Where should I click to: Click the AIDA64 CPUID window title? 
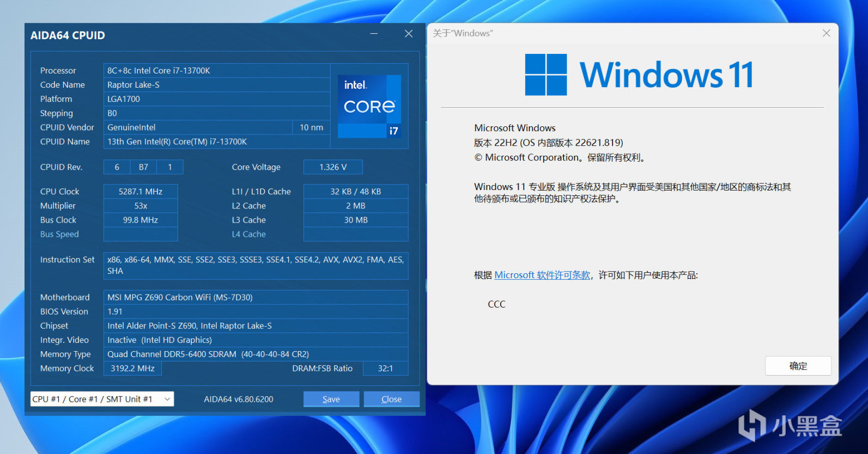coord(68,35)
